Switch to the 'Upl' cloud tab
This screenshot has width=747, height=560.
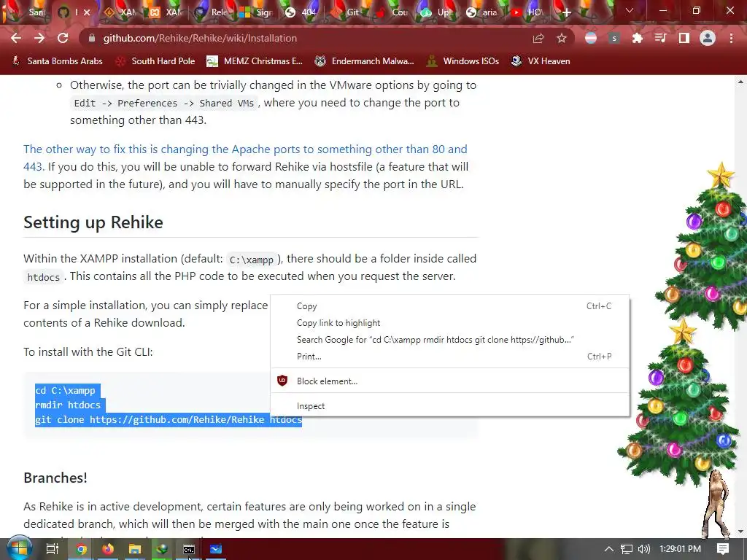click(x=438, y=12)
